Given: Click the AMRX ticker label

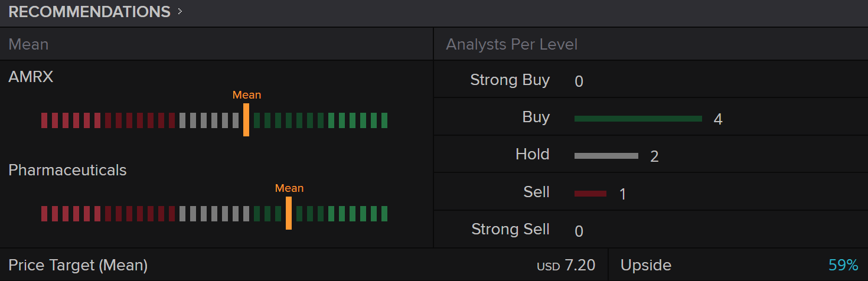Looking at the screenshot, I should (x=31, y=77).
